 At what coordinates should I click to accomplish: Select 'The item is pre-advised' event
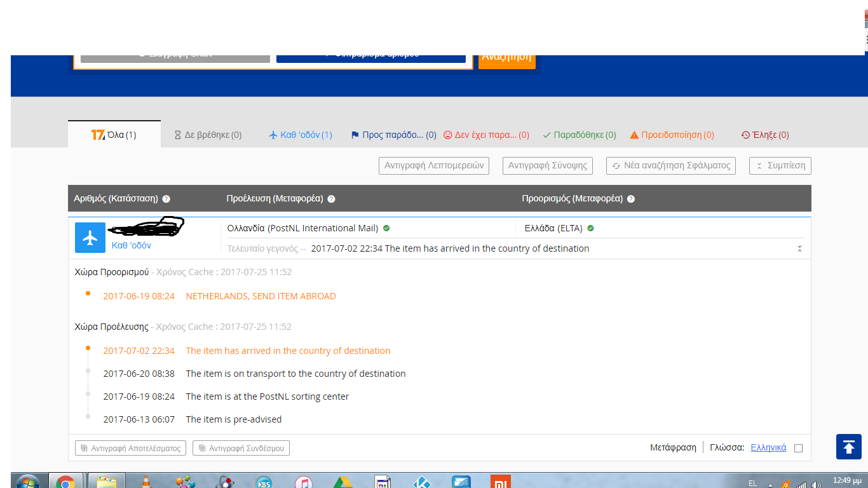point(234,419)
